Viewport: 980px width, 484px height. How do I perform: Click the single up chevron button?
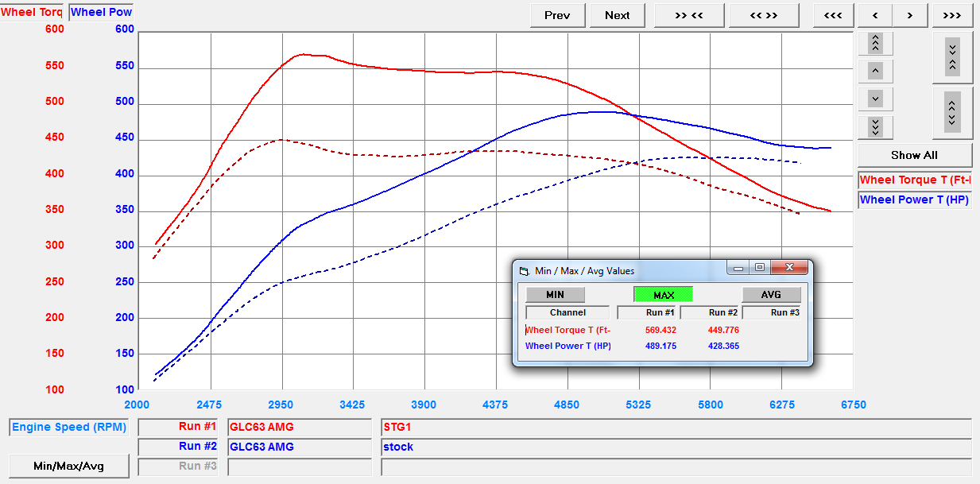pos(875,71)
